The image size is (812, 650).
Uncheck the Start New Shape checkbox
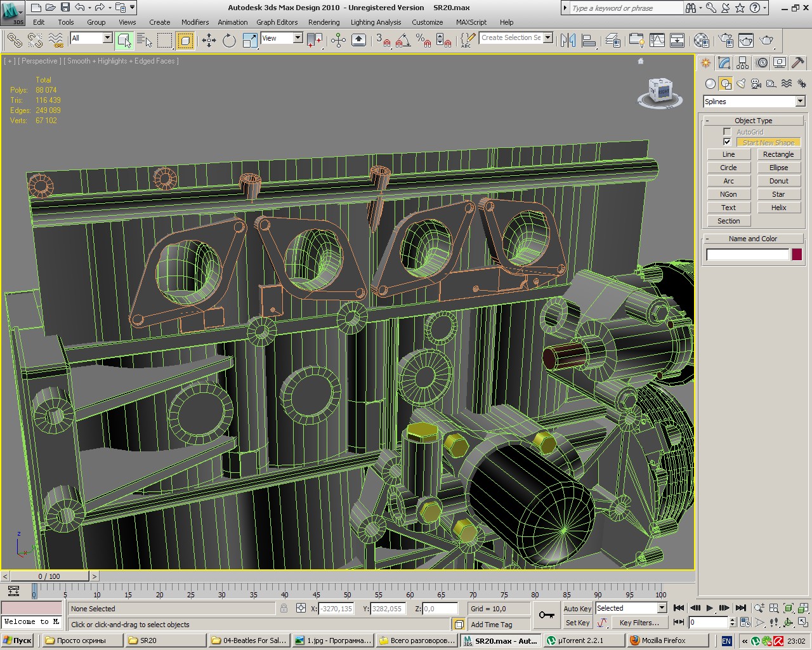[727, 142]
